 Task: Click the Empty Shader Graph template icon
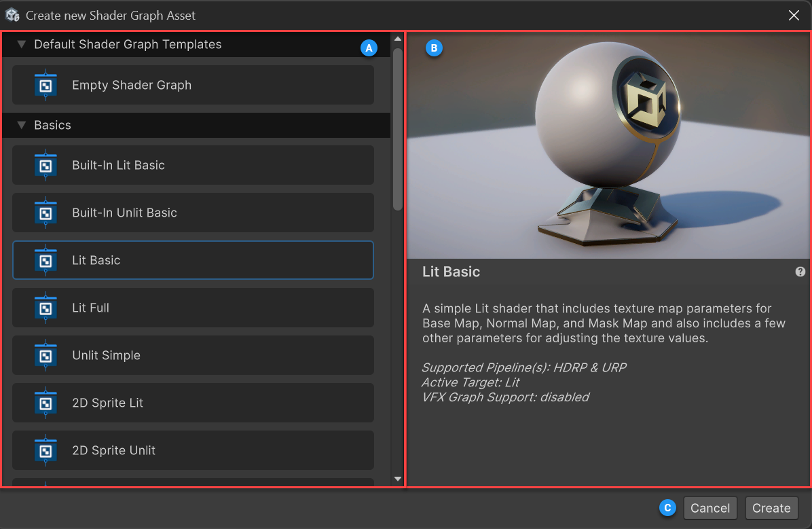click(x=45, y=85)
